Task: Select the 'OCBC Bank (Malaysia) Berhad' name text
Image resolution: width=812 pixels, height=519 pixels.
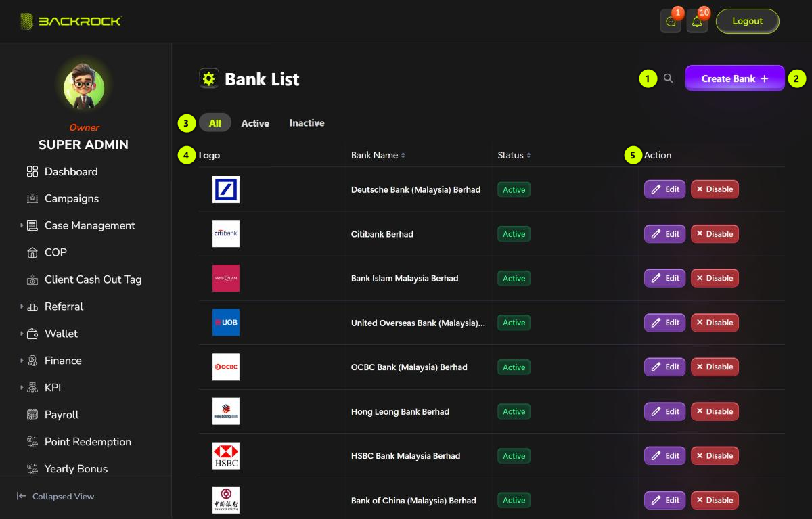Action: [x=409, y=367]
